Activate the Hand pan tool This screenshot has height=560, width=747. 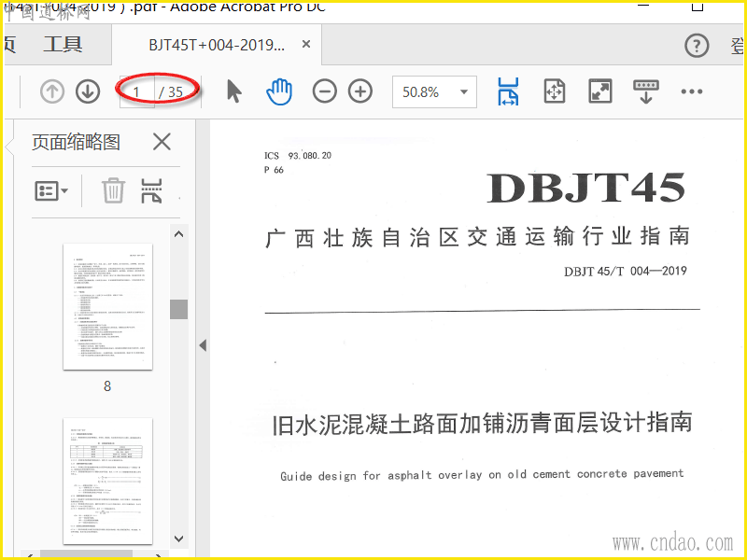pyautogui.click(x=279, y=91)
